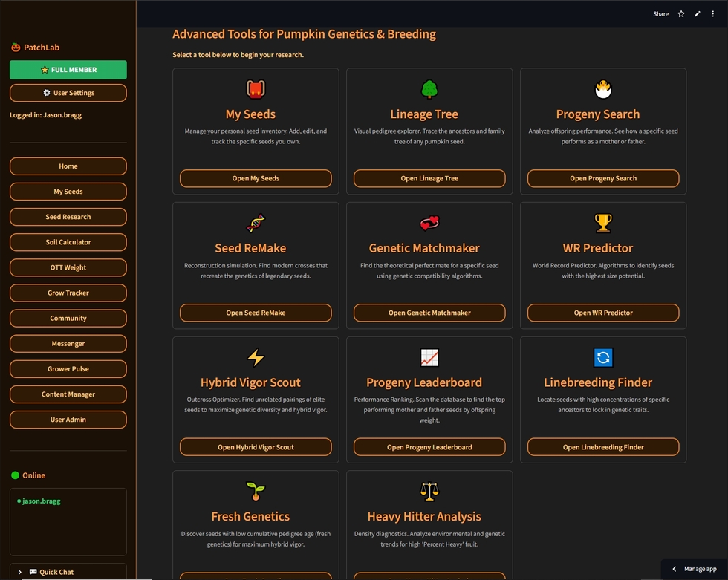This screenshot has height=580, width=728.
Task: Select Seed Research in sidebar
Action: [x=68, y=217]
